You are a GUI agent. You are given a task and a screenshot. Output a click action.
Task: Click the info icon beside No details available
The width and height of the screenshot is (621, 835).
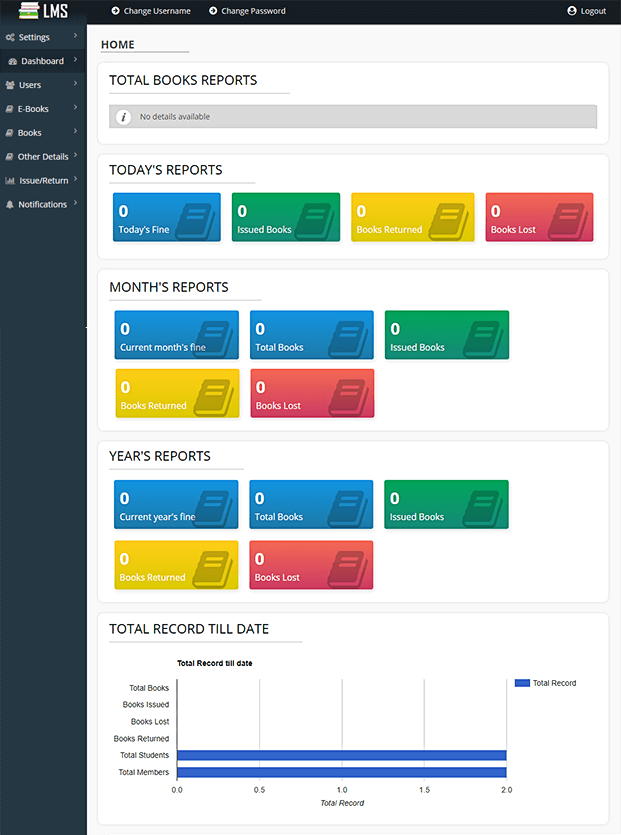click(124, 117)
